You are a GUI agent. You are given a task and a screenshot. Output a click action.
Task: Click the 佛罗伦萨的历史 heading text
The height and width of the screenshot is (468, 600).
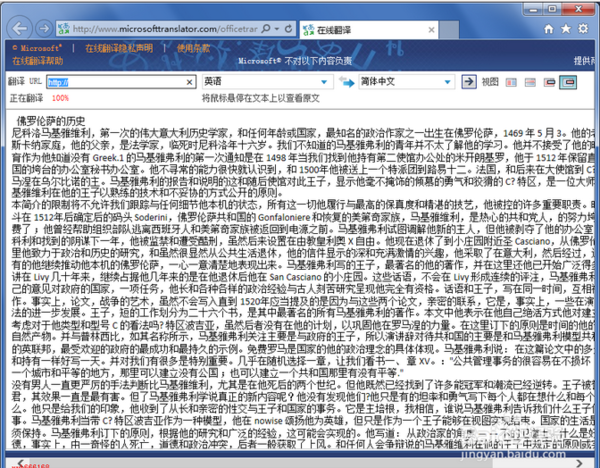pyautogui.click(x=51, y=121)
